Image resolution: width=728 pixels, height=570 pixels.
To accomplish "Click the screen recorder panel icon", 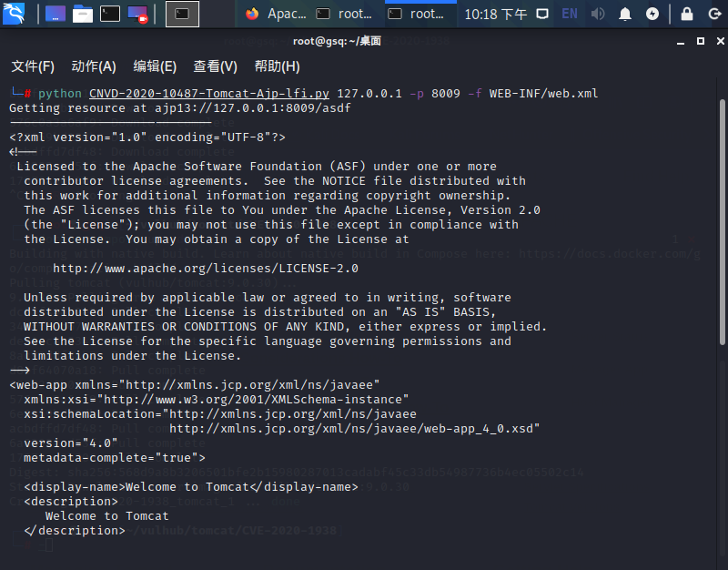I will 137,14.
